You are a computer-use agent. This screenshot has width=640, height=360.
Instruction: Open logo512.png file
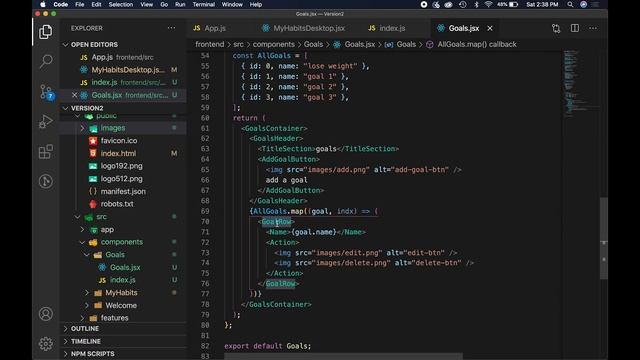tap(122, 179)
